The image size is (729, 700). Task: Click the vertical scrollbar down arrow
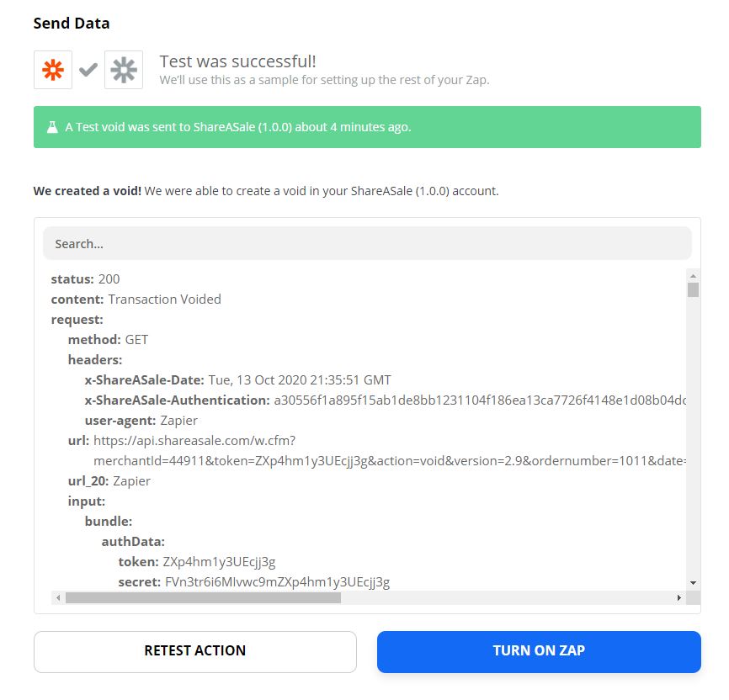(x=693, y=583)
